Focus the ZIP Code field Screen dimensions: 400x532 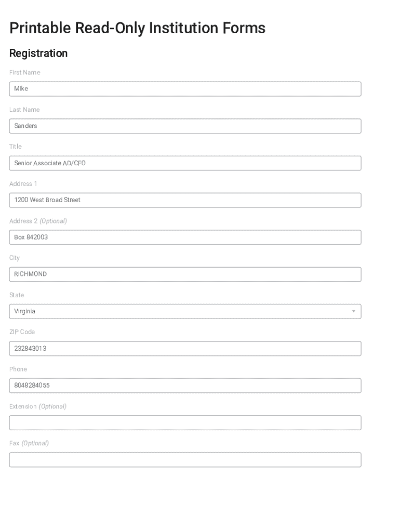coord(185,349)
